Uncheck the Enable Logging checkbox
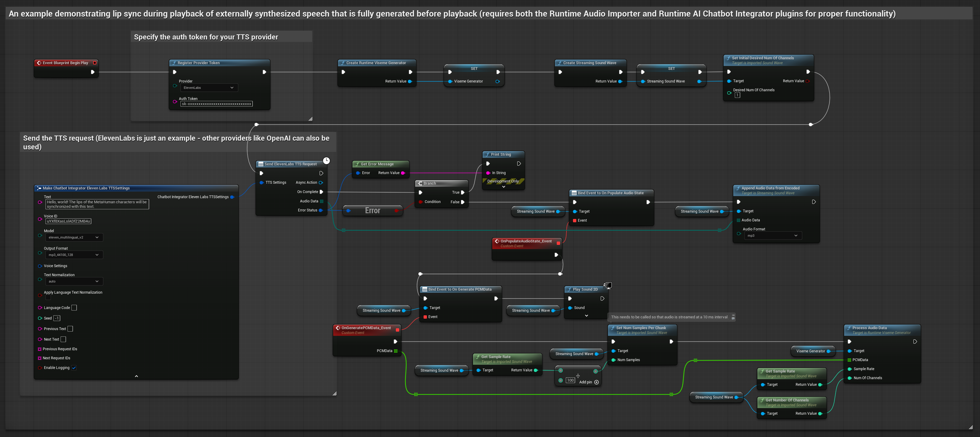This screenshot has height=437, width=980. click(74, 368)
